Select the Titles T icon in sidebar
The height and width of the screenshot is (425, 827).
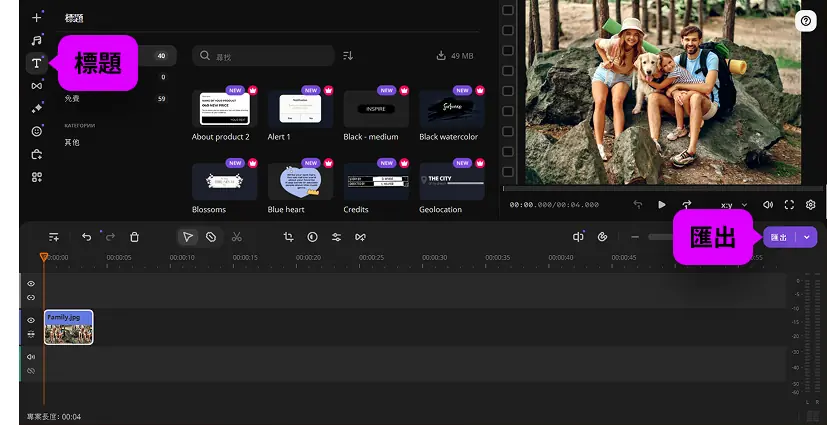click(x=36, y=63)
